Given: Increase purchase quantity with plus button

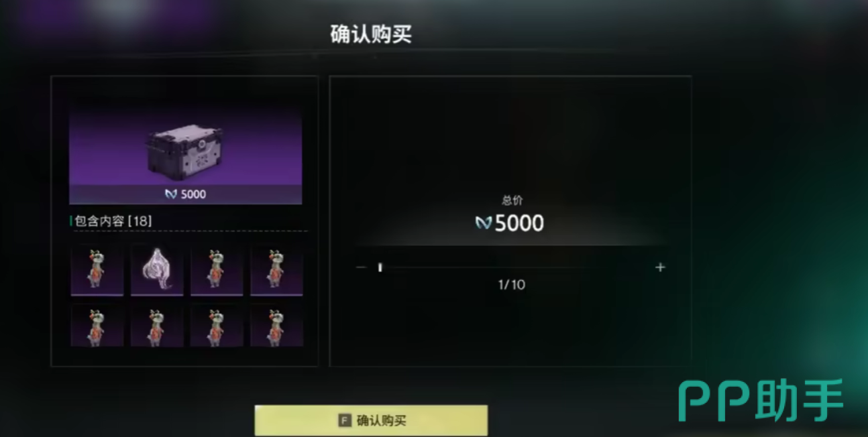Looking at the screenshot, I should (660, 267).
